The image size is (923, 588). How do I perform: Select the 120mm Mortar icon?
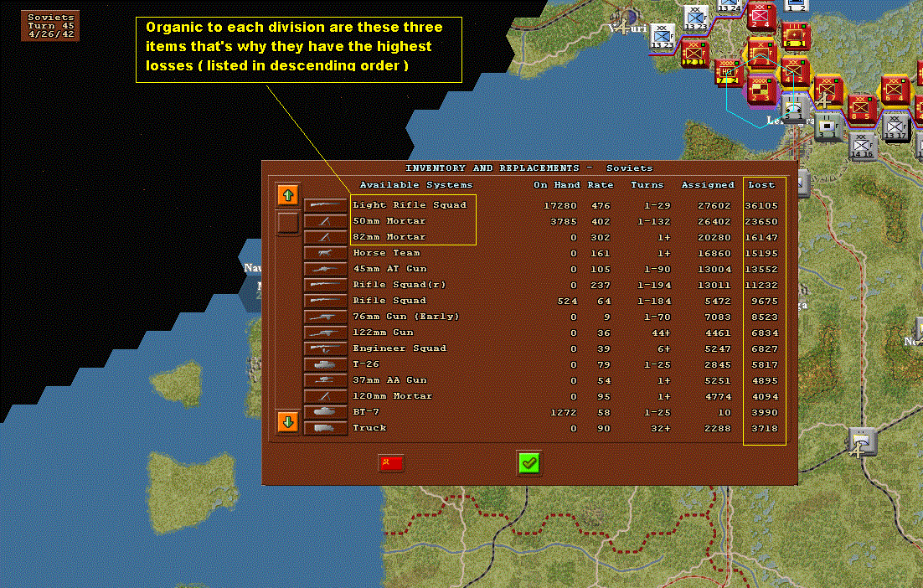325,396
